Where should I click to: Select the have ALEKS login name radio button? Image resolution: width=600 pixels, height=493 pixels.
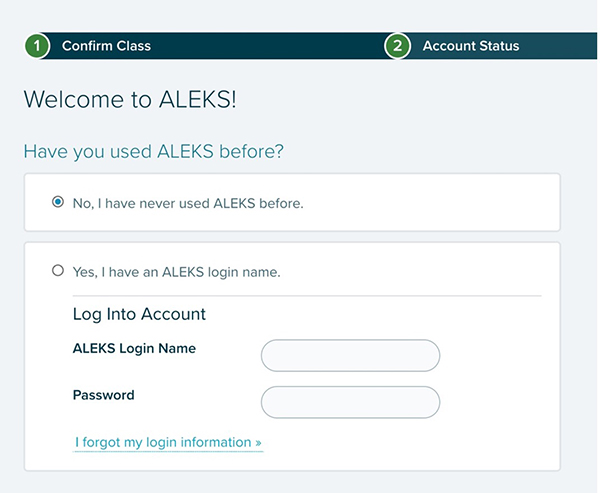point(58,271)
